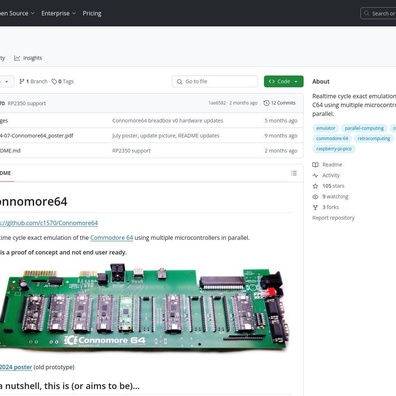The height and width of the screenshot is (396, 396).
Task: Click the magnifier icon in Go to file
Action: [179, 82]
